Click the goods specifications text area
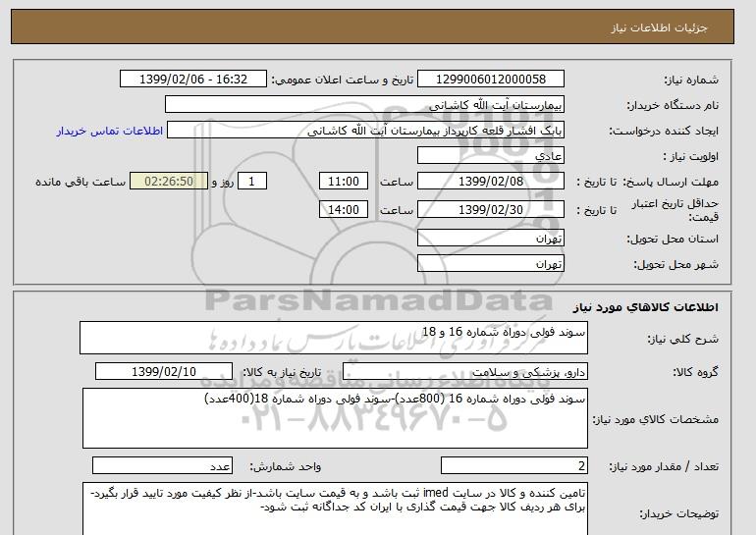Screen dimensions: 756x535 [x=335, y=418]
